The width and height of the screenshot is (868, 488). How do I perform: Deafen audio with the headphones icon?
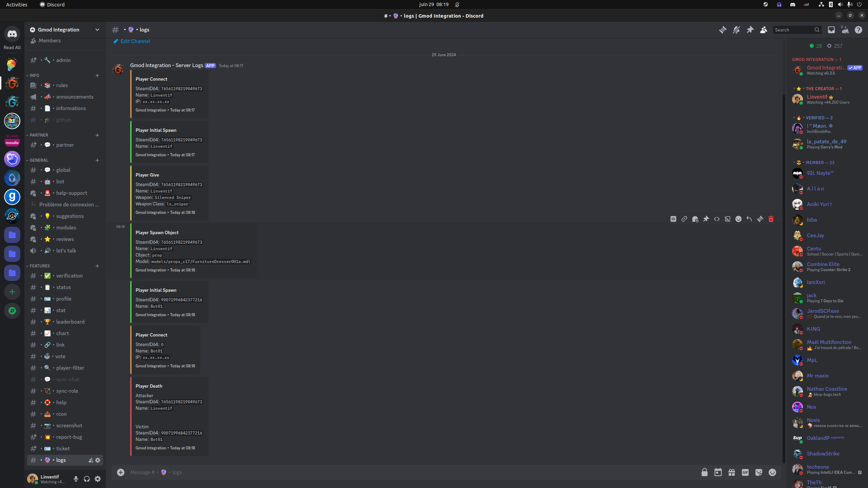pos(87,479)
